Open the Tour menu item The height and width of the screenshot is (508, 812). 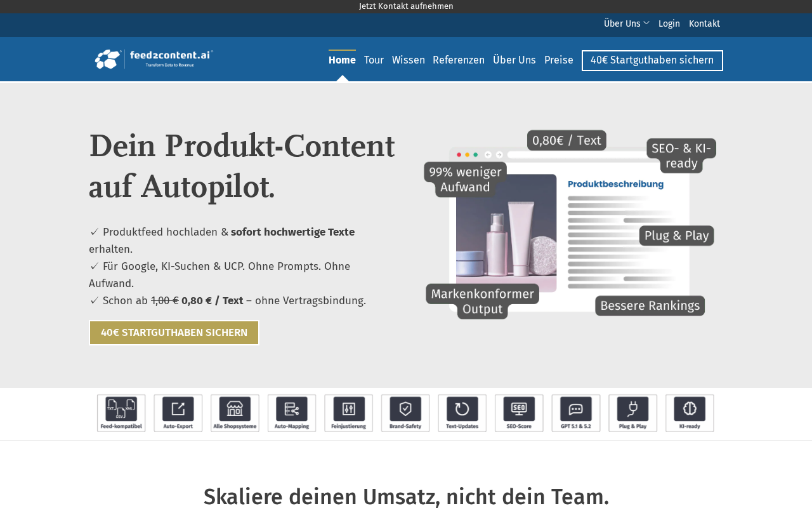point(374,60)
